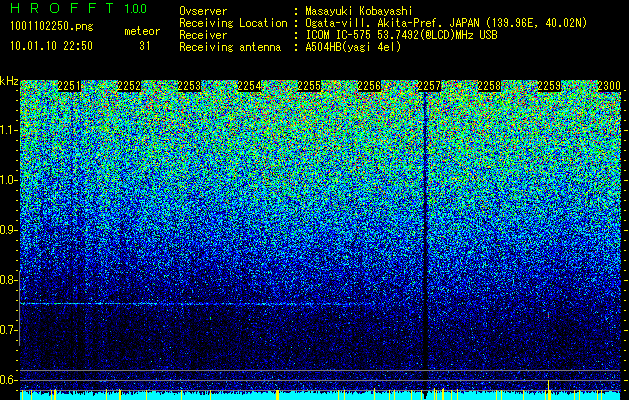This screenshot has height=400, width=629.
Task: Click the 2255 time marker
Action: click(x=309, y=86)
